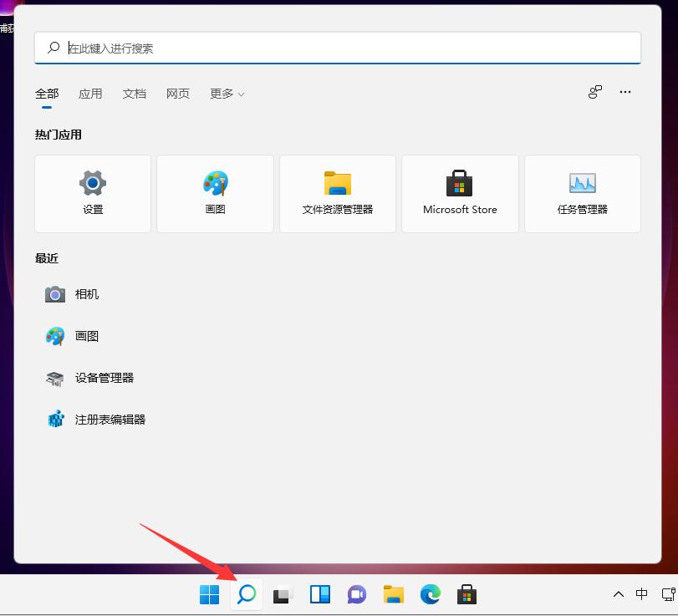Switch to the 应用 search filter tab

tap(90, 94)
